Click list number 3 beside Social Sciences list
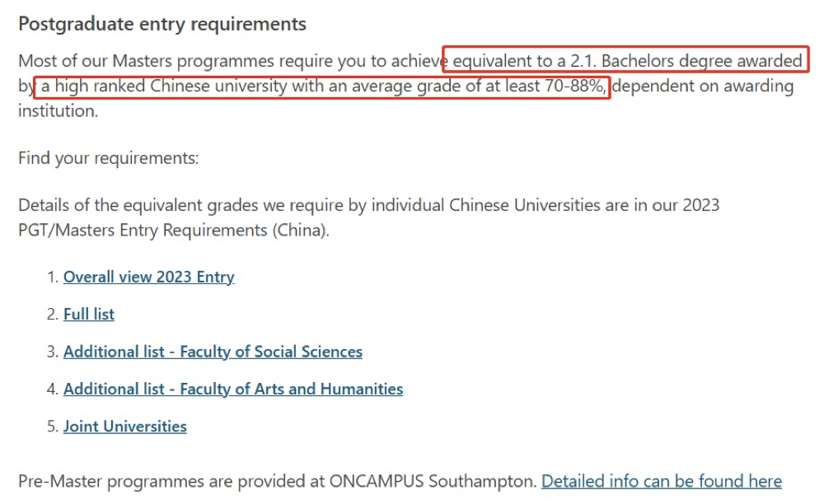824x504 pixels. (x=52, y=351)
